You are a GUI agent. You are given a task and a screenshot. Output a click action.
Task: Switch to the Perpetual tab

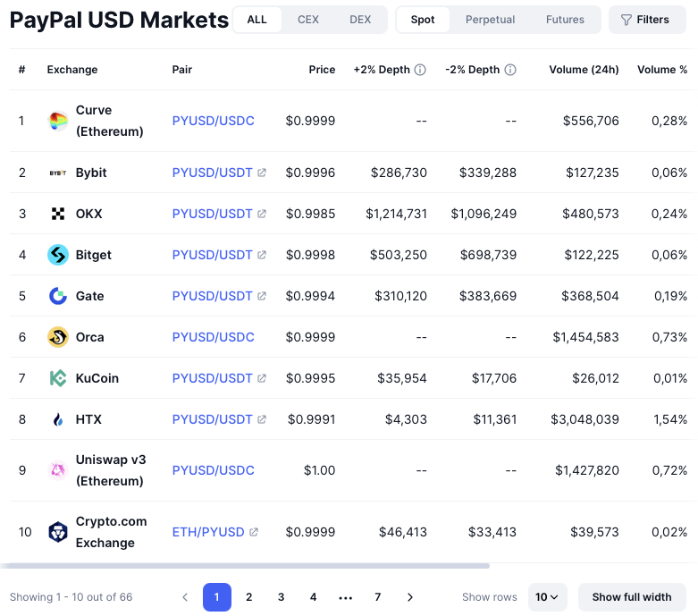(x=490, y=20)
